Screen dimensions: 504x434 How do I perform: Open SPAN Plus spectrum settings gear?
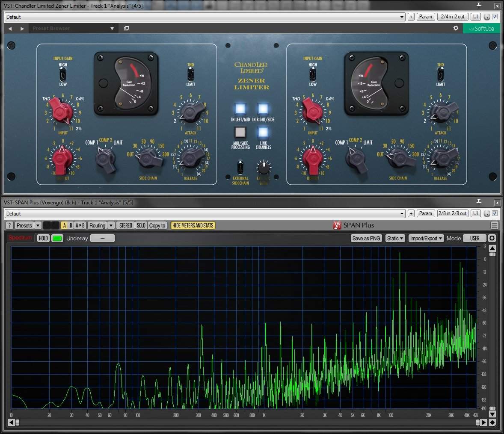coord(492,238)
